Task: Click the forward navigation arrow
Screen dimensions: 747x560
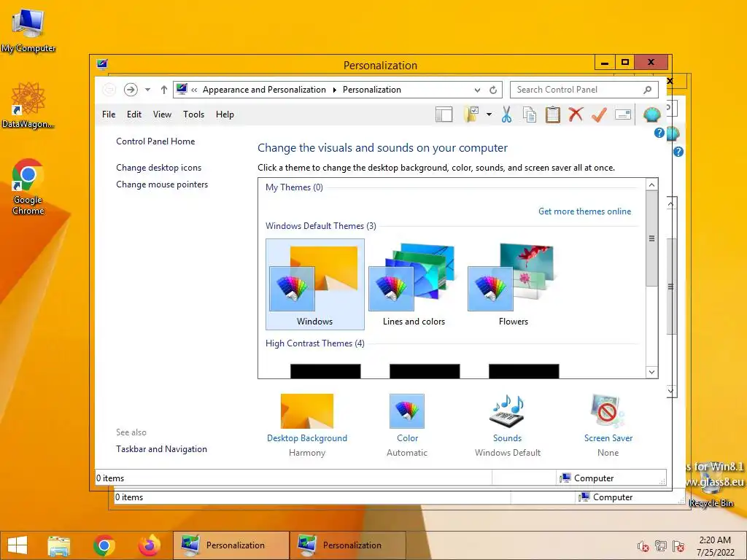Action: [x=131, y=90]
